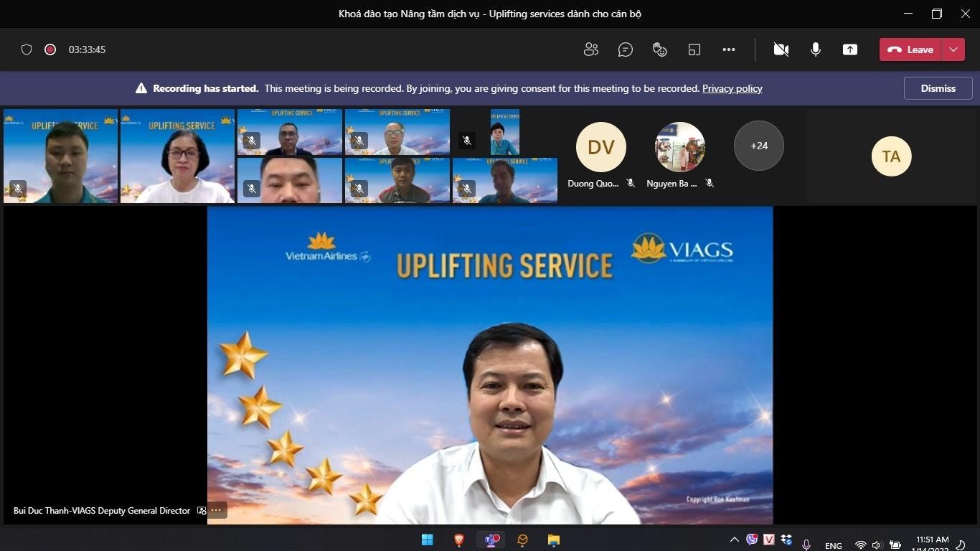Leave the meeting

(x=911, y=50)
